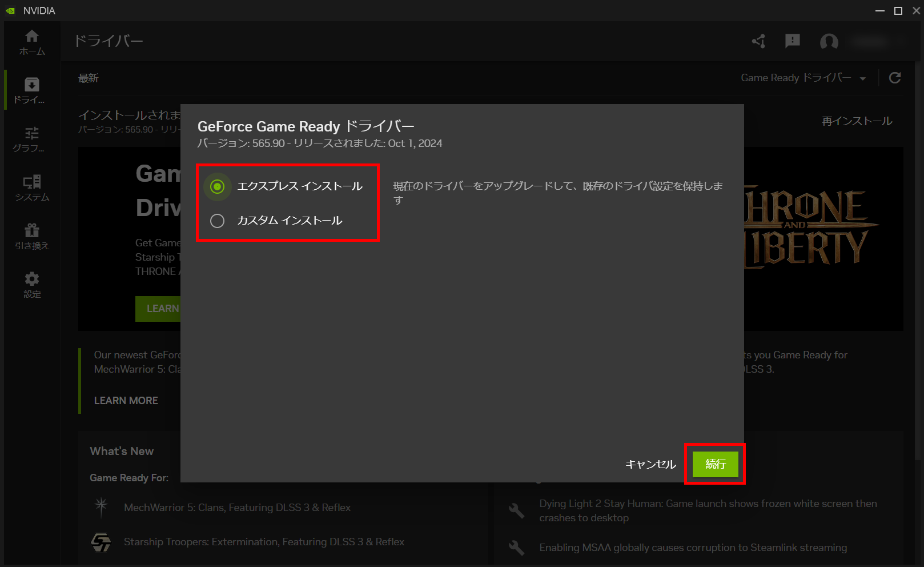Image resolution: width=924 pixels, height=567 pixels.
Task: Click the MechWarrior 5 starburst icon
Action: point(101,506)
